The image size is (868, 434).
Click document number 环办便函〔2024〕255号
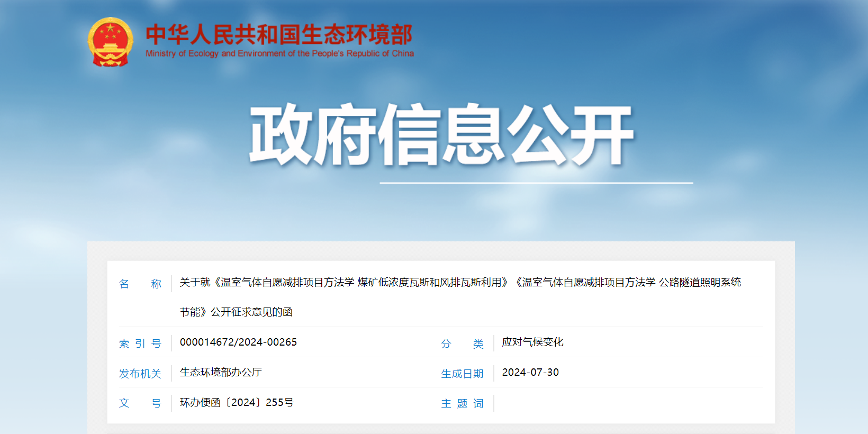point(237,403)
